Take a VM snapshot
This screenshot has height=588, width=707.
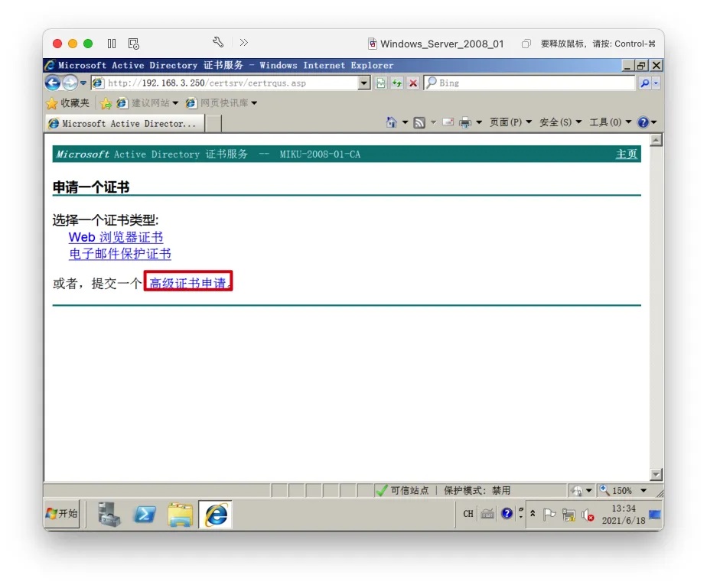coord(133,44)
